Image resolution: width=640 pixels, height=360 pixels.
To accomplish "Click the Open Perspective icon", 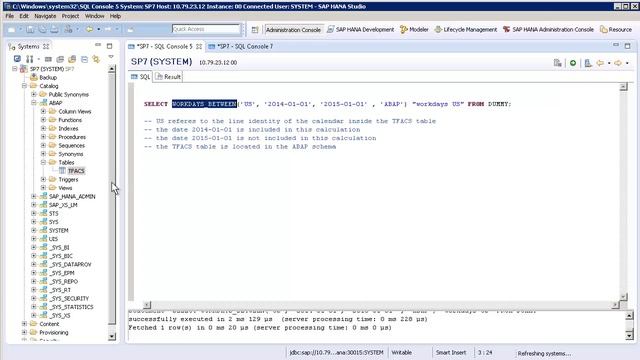I will [x=255, y=30].
